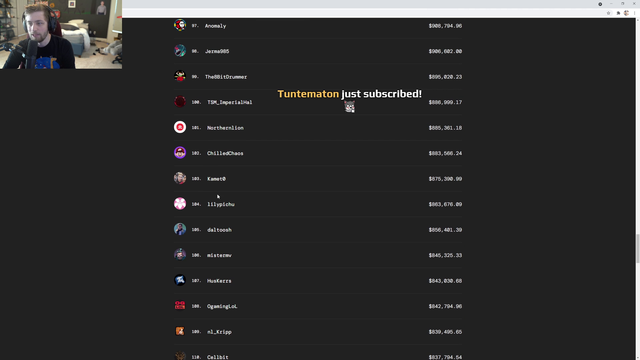Click the payout amount in Northernlion's row
This screenshot has width=640, height=360.
click(x=445, y=128)
